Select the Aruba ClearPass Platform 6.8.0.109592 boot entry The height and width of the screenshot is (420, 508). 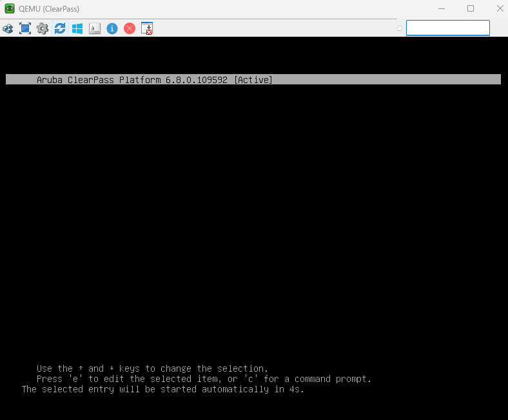click(253, 80)
